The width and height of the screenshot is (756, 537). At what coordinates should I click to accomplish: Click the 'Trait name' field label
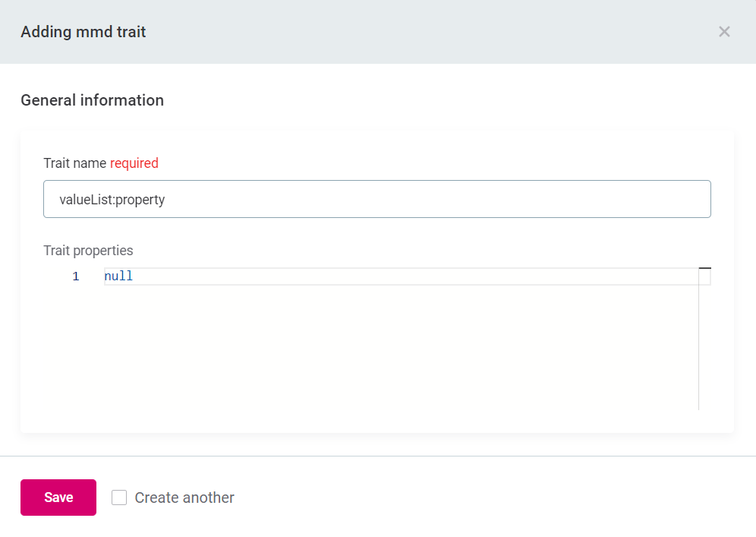[75, 163]
